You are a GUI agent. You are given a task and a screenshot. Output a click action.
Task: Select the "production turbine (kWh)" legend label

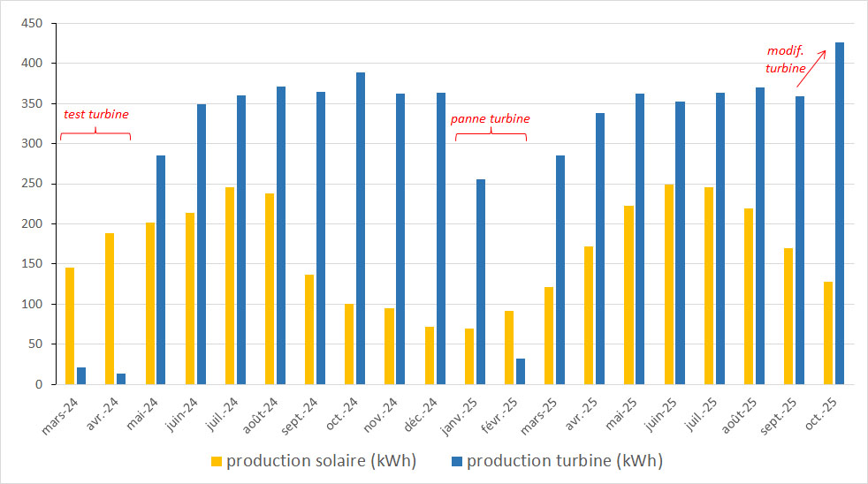coord(564,461)
